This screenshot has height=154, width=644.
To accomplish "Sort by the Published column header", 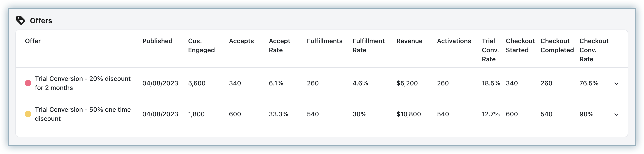I will pyautogui.click(x=157, y=41).
